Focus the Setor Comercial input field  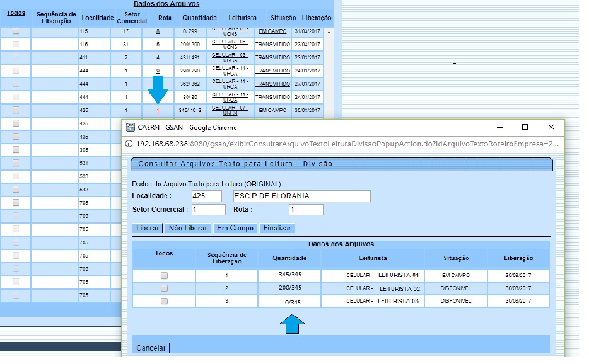[209, 210]
